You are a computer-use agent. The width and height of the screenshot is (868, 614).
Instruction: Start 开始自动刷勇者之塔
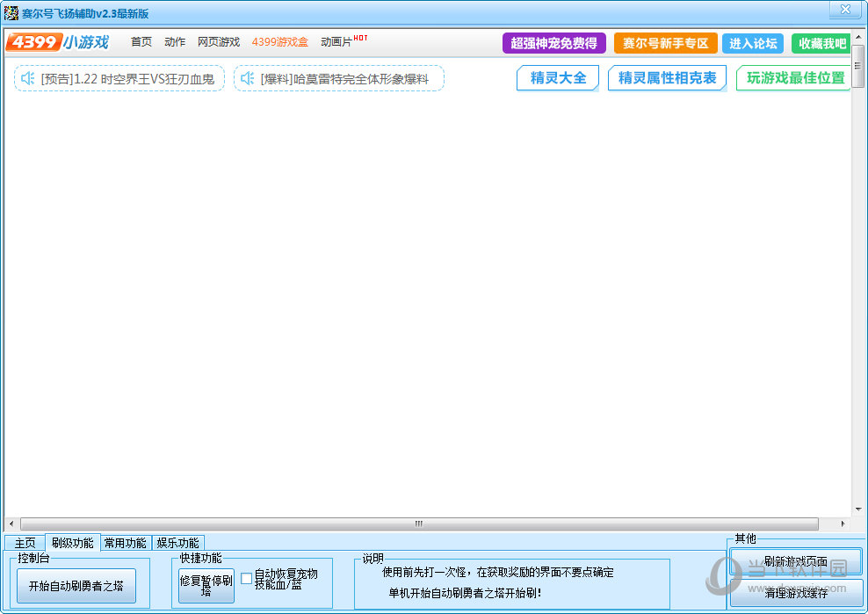point(76,586)
